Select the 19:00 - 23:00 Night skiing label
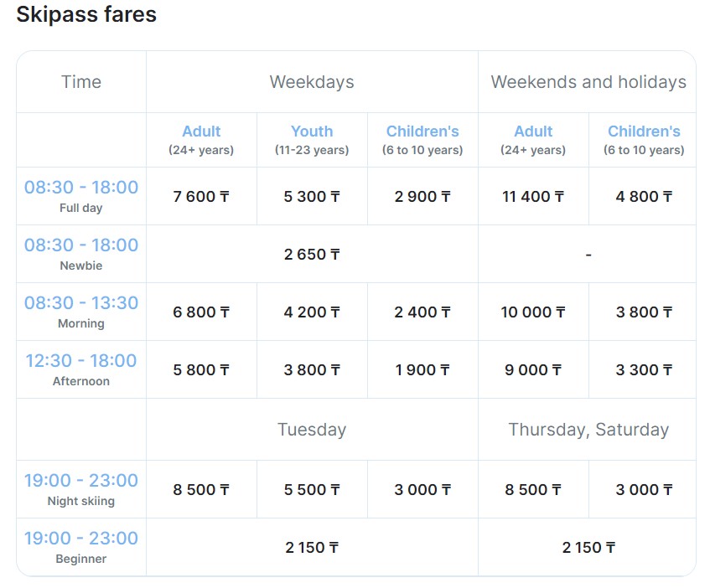 pyautogui.click(x=81, y=489)
